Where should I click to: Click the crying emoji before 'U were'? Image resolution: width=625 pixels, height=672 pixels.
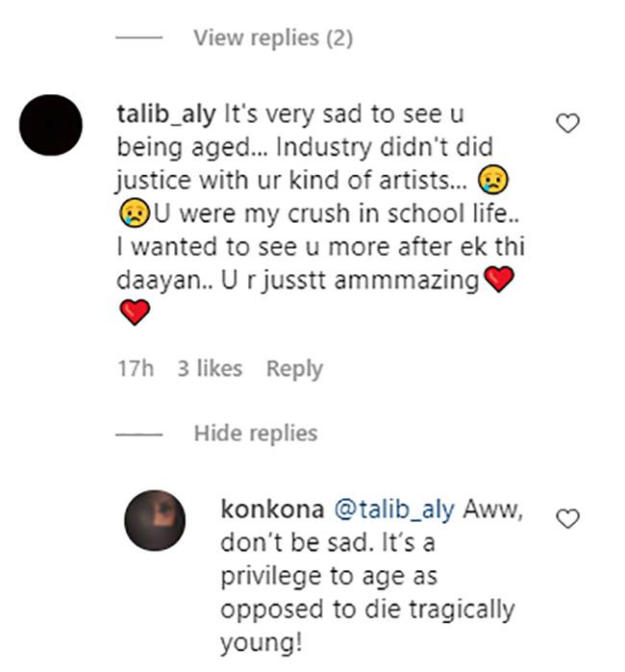coord(130,214)
